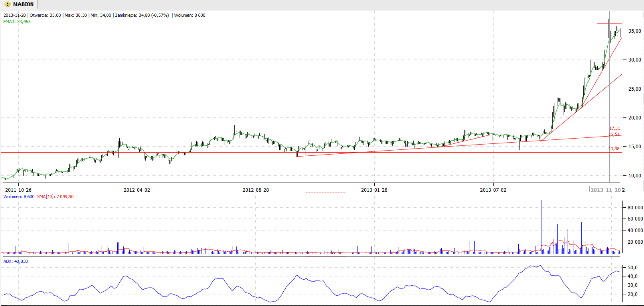Select the MABION chart tab

pyautogui.click(x=19, y=4)
